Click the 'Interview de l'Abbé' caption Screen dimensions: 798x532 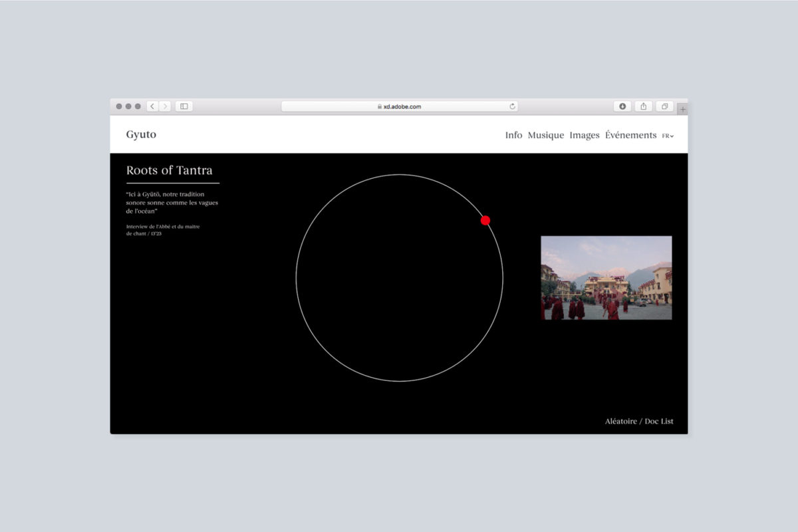pos(163,230)
